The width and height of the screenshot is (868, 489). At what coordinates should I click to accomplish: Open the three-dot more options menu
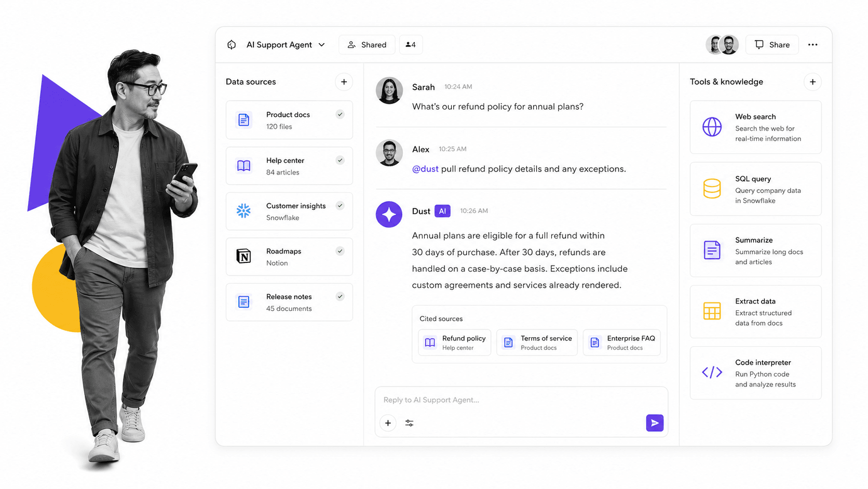tap(812, 45)
